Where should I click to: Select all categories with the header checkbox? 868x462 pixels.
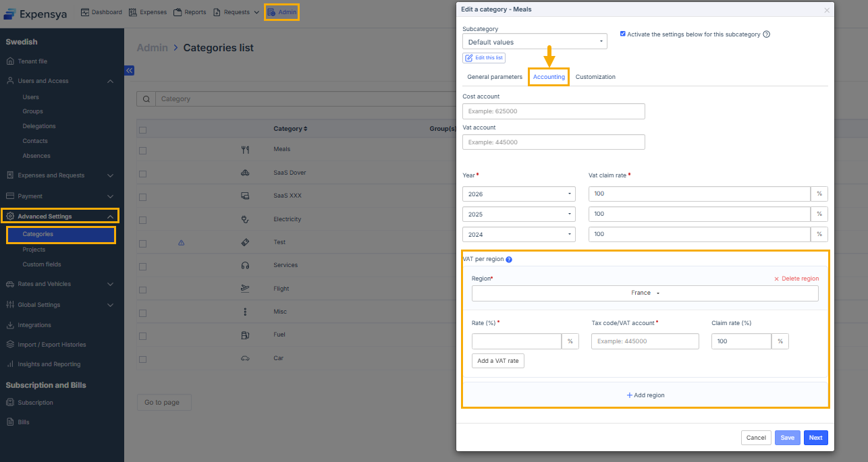click(142, 129)
